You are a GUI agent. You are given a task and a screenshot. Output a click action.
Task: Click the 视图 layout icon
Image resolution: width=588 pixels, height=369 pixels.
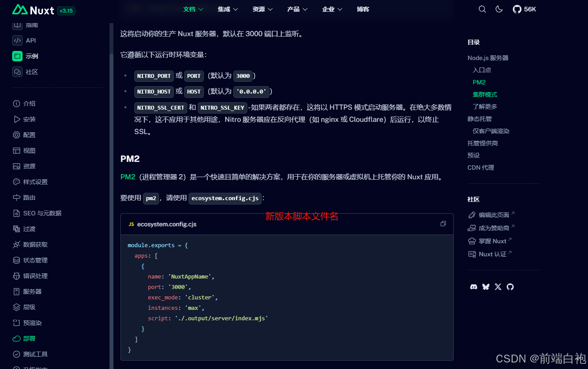(17, 151)
